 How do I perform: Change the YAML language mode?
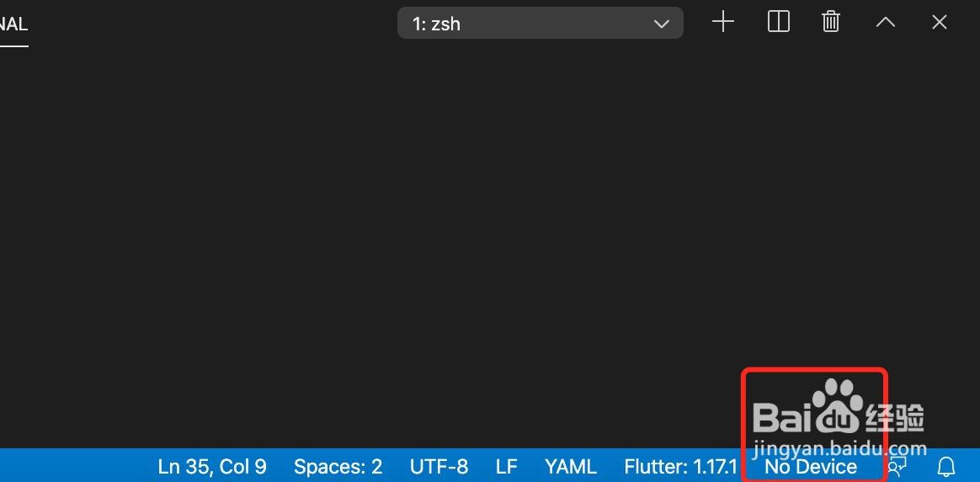coord(571,466)
